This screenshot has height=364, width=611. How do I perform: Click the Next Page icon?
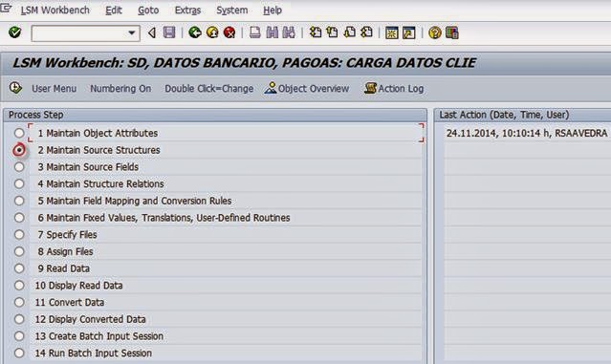tap(350, 32)
